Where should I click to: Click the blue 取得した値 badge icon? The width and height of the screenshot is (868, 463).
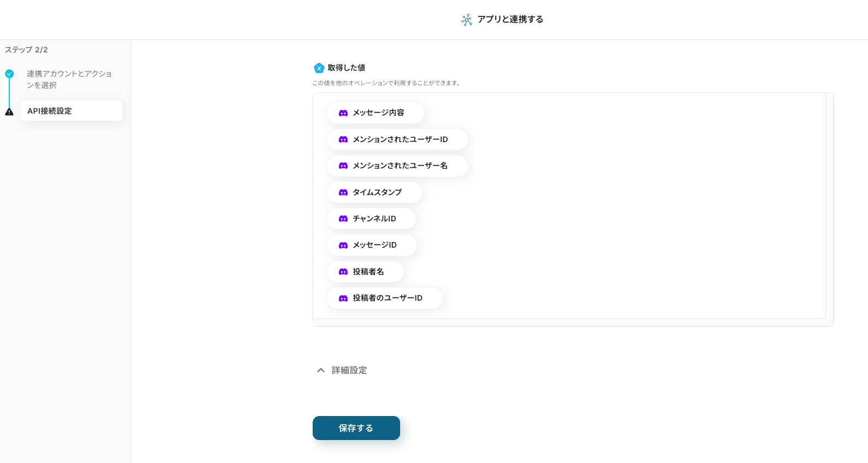tap(319, 68)
